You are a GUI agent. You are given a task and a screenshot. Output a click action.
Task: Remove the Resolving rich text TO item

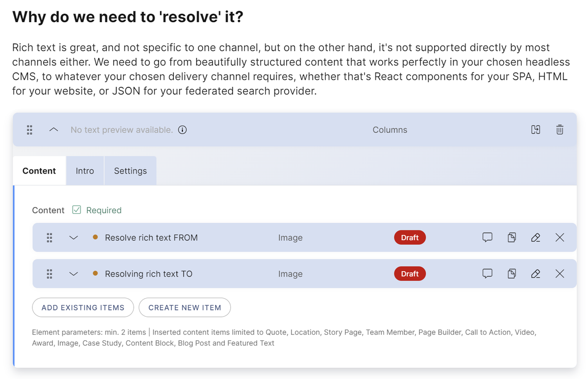[x=560, y=274]
